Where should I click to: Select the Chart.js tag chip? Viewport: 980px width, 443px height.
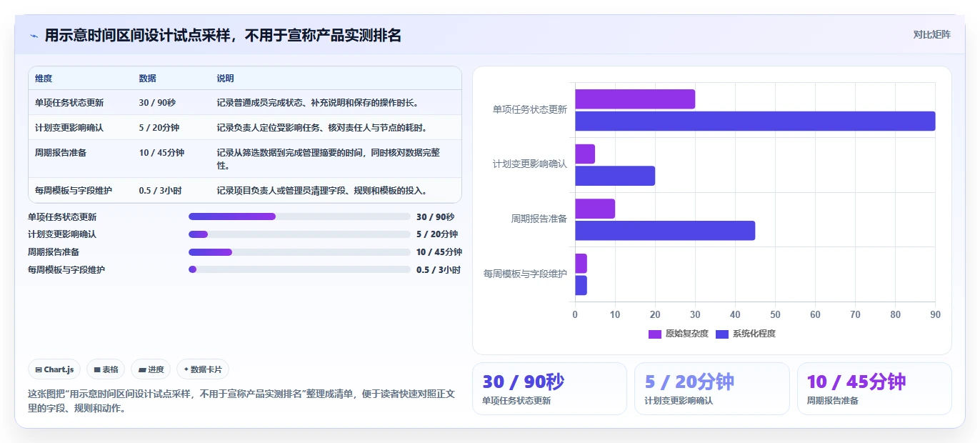[54, 369]
